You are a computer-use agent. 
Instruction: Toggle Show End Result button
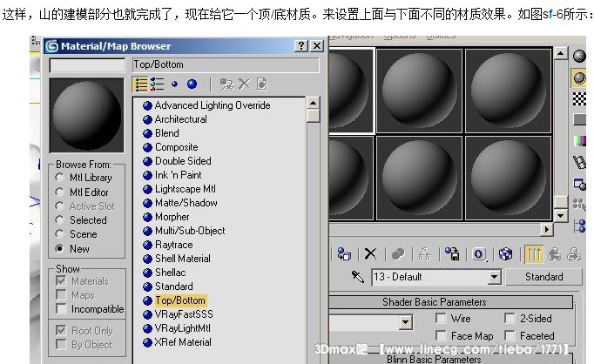tap(534, 253)
